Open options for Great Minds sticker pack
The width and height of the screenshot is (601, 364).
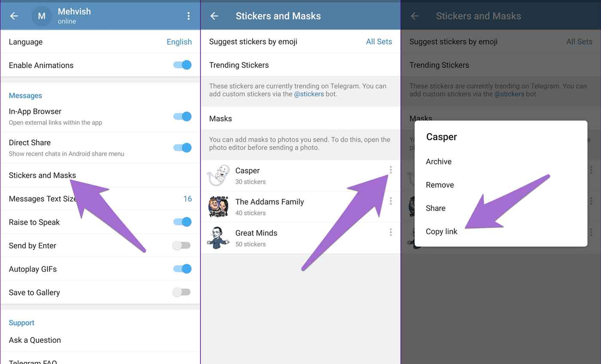[x=391, y=232]
